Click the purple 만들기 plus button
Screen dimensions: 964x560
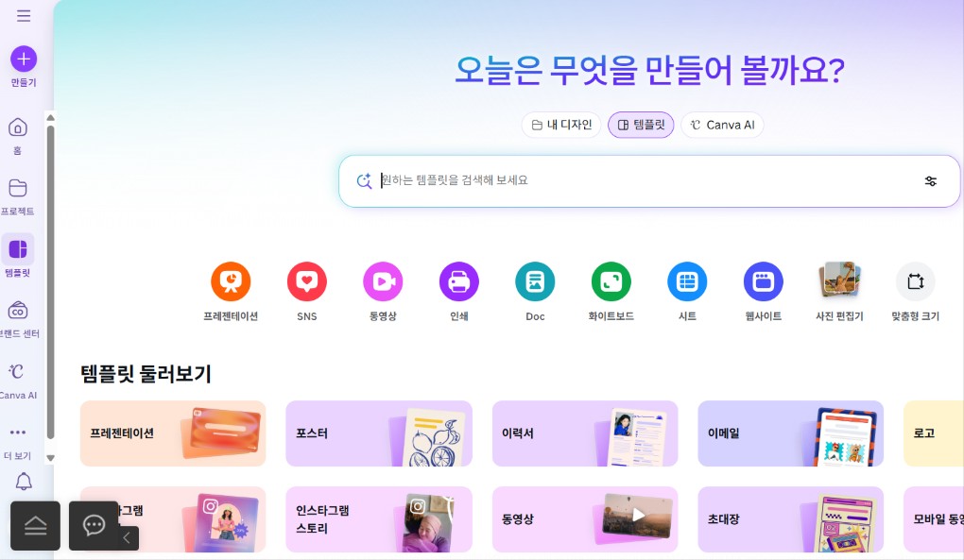point(24,59)
